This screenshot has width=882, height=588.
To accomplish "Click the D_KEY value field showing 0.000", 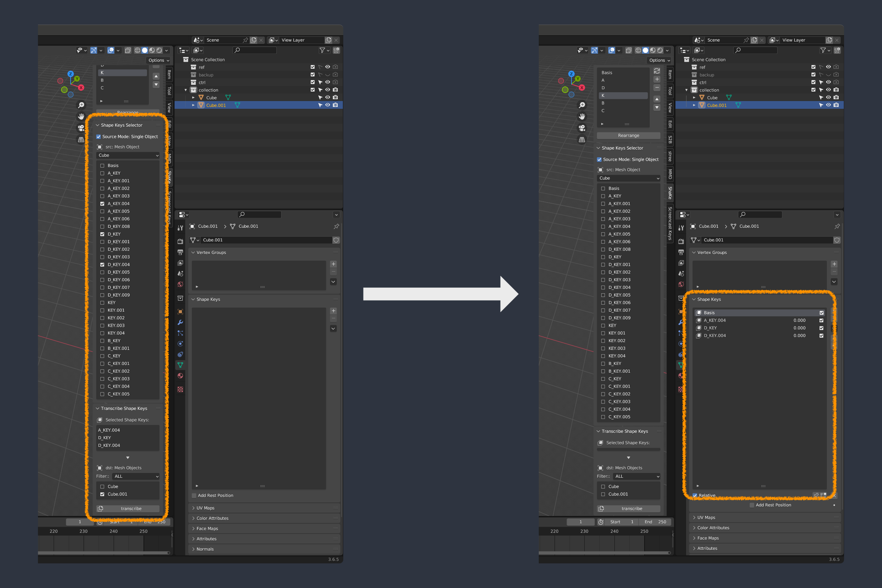I will 799,328.
